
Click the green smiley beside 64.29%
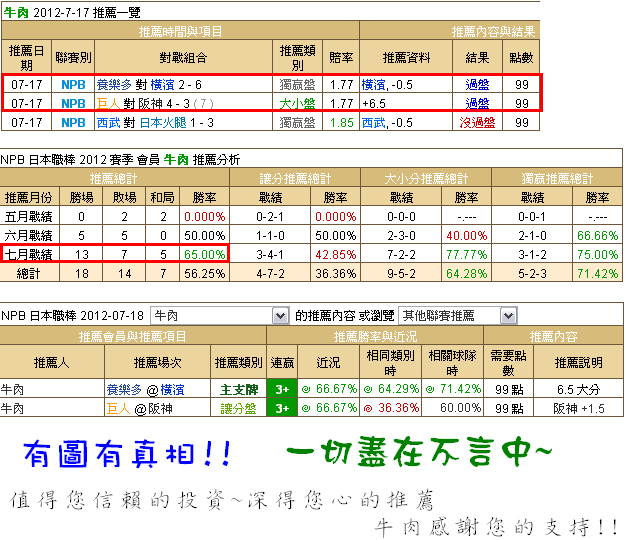368,389
